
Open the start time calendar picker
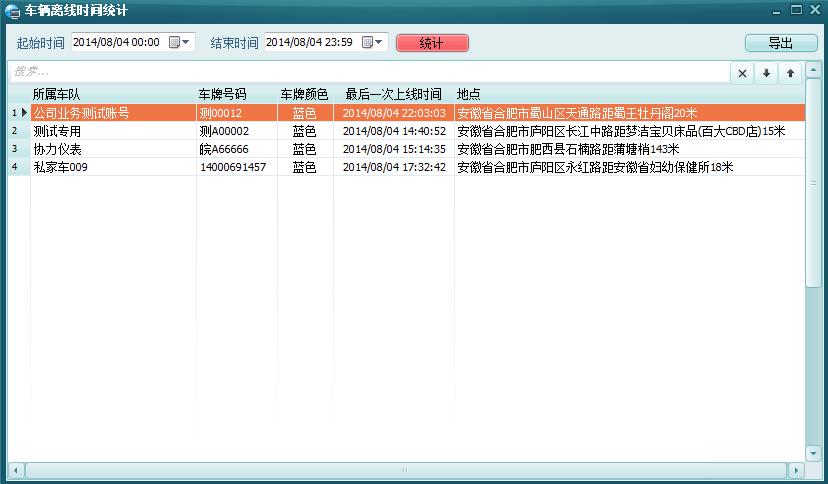tap(180, 43)
